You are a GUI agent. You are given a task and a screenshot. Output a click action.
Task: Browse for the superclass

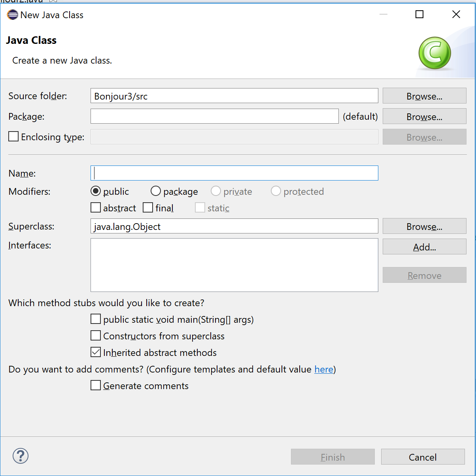424,226
